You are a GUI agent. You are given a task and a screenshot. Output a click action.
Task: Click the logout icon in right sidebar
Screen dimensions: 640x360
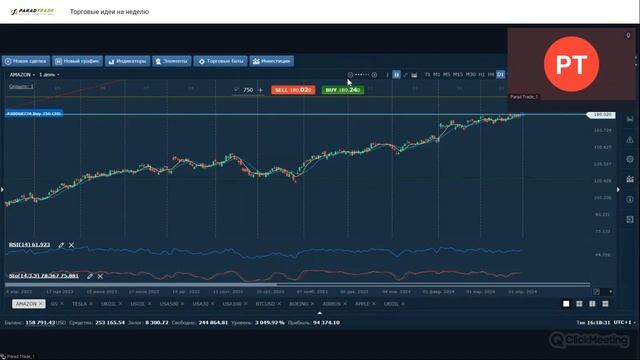(x=630, y=219)
